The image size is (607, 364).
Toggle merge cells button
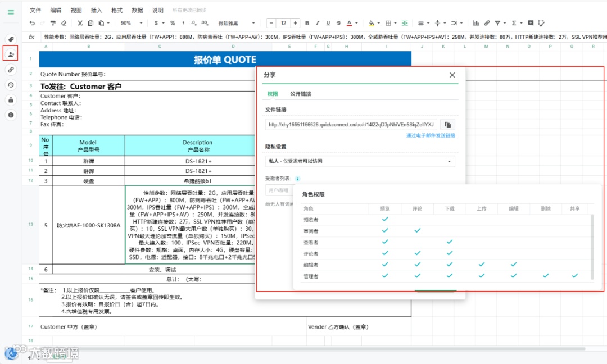point(405,23)
